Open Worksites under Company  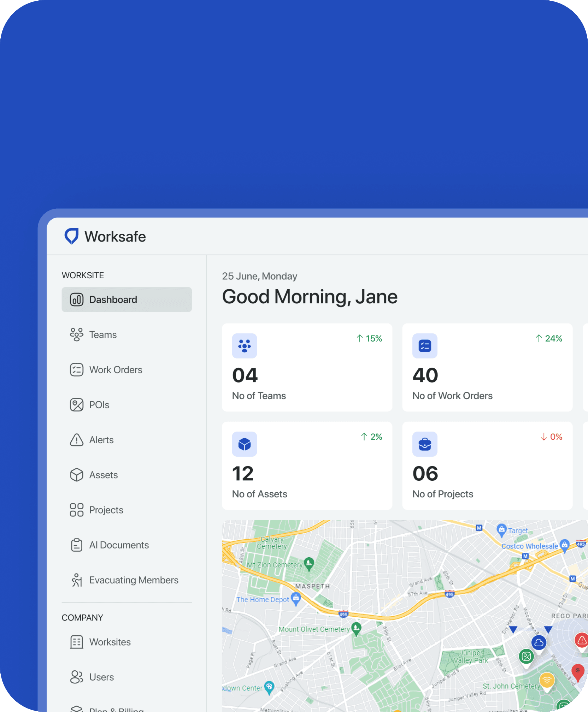110,642
